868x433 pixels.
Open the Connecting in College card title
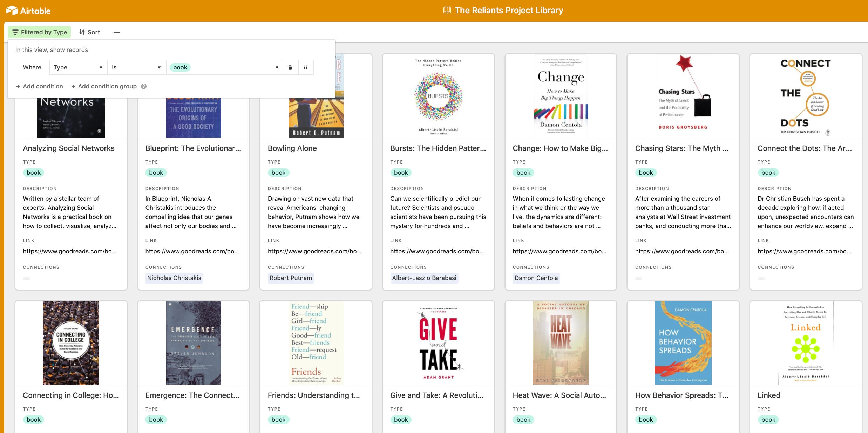[71, 395]
